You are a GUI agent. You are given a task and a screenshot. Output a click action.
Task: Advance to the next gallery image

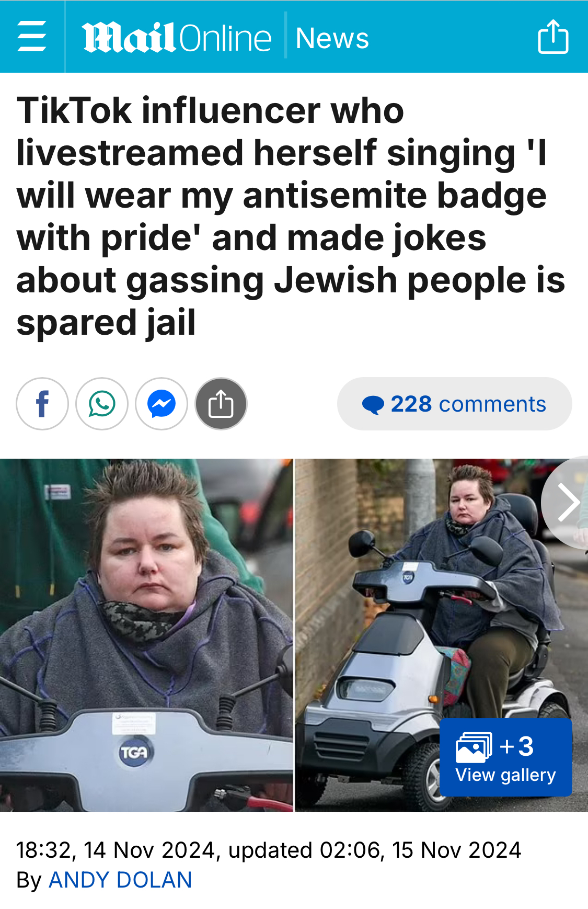[567, 503]
